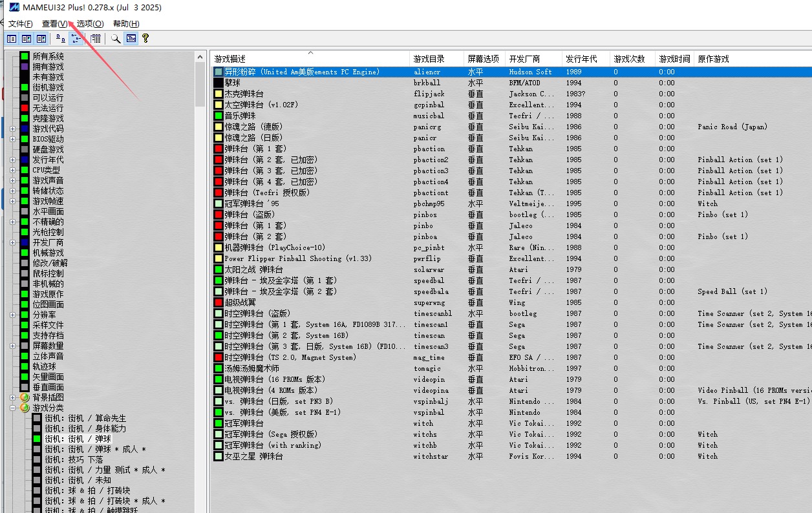
Task: Click the green icon beside 街机: 街机 / 弹球
Action: [x=36, y=439]
